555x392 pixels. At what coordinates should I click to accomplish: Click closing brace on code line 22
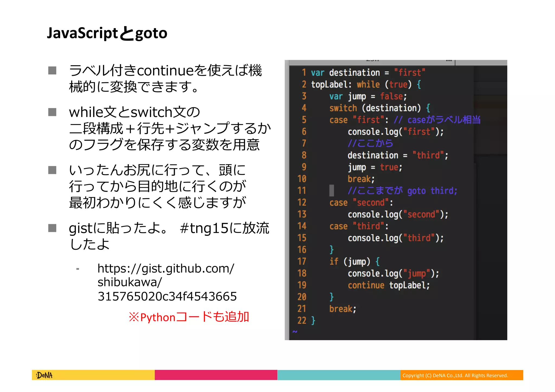click(x=313, y=321)
